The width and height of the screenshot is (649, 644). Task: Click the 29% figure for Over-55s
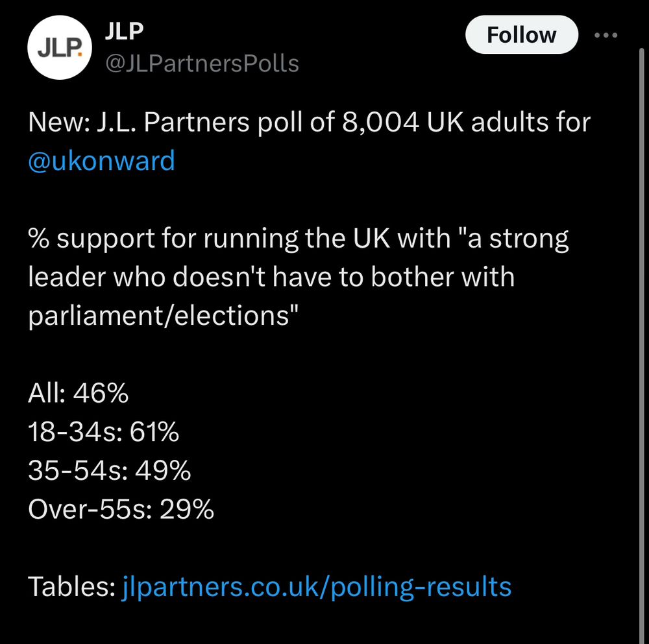click(x=187, y=510)
